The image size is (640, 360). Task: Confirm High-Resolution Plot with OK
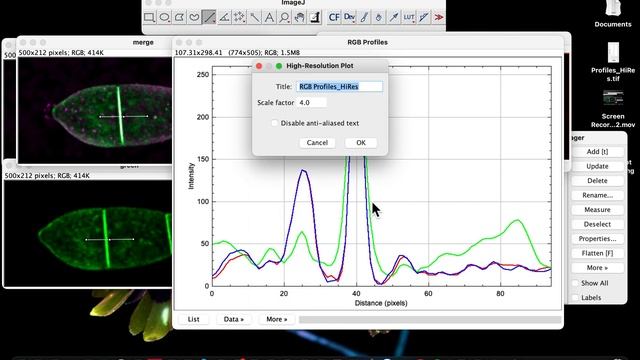[x=361, y=142]
